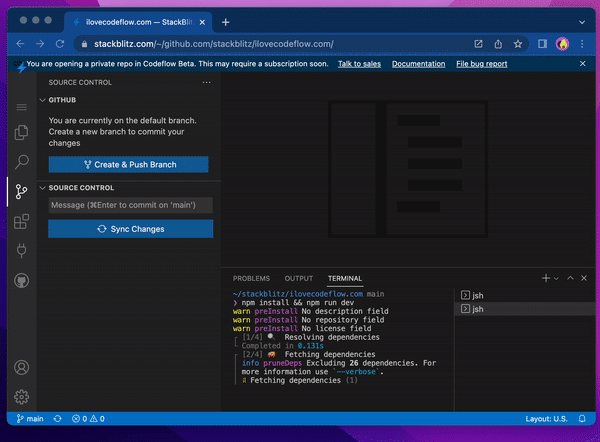Click the Create & Push Branch button
This screenshot has width=600, height=442.
[128, 165]
